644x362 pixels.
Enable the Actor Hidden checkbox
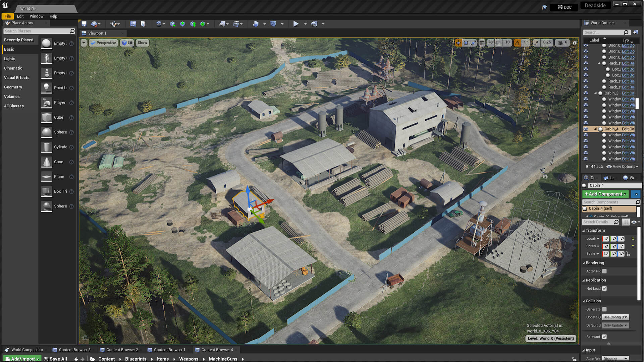pos(604,271)
